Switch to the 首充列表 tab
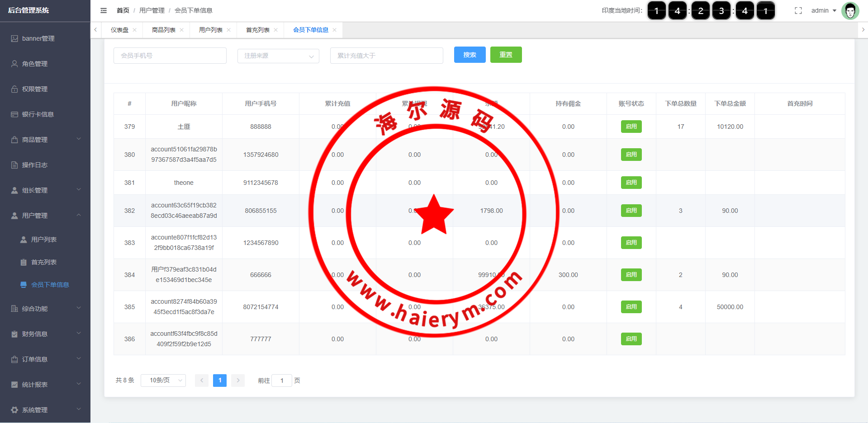Viewport: 868px width, 423px height. (257, 30)
